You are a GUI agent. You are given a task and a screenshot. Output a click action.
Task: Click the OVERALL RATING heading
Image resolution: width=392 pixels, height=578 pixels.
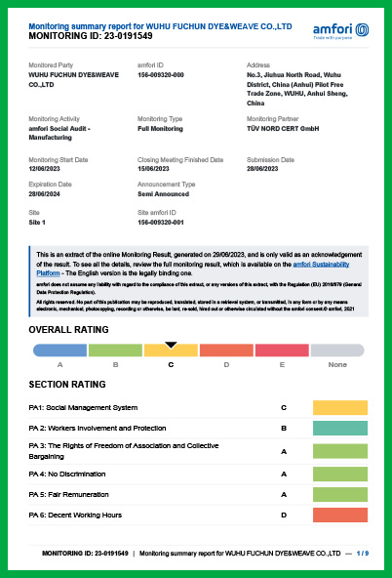69,330
